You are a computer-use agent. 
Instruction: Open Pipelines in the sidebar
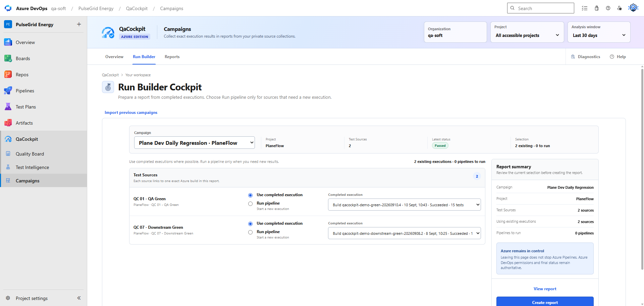pyautogui.click(x=44, y=91)
